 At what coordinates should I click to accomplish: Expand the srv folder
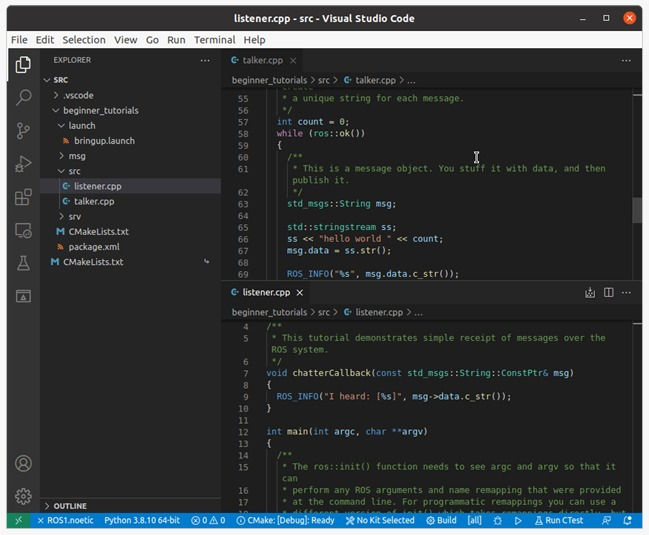tap(61, 216)
